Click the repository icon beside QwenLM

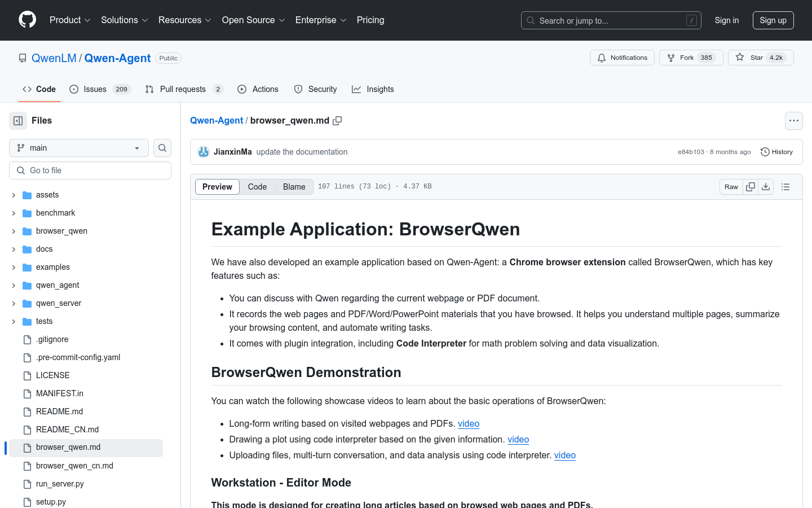[23, 58]
